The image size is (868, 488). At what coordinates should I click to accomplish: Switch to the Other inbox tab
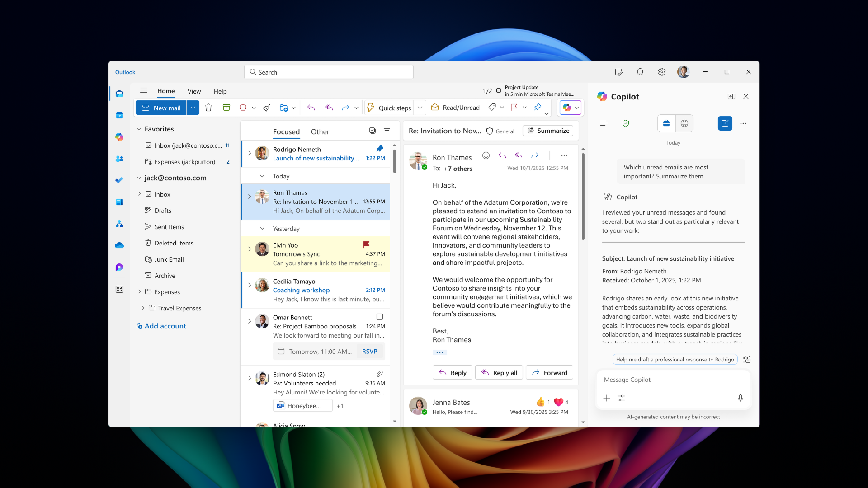tap(320, 131)
